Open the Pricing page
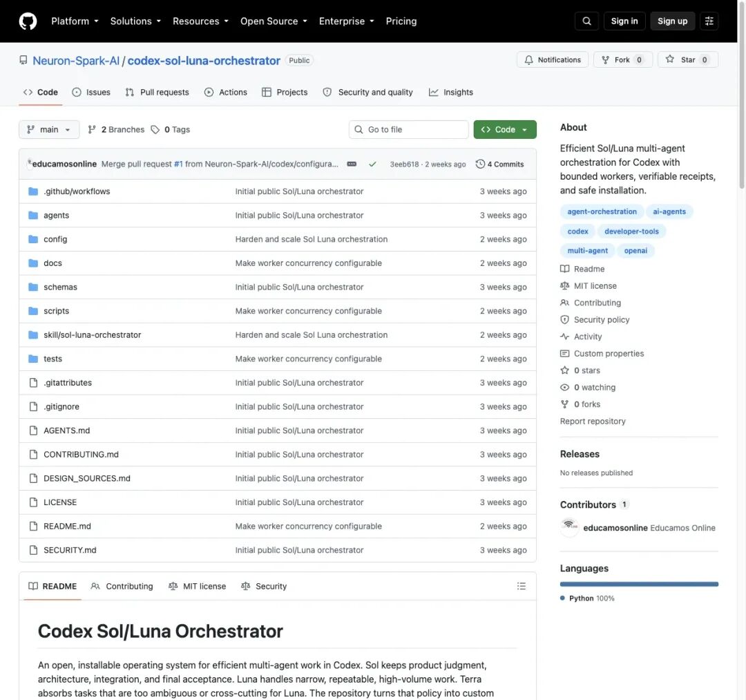This screenshot has width=746, height=700. pyautogui.click(x=401, y=21)
